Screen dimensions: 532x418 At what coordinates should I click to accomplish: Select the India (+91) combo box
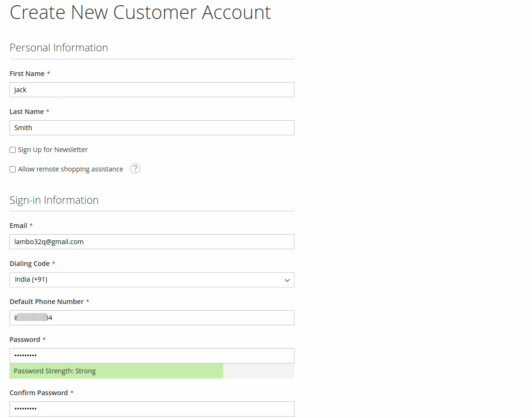coord(152,280)
